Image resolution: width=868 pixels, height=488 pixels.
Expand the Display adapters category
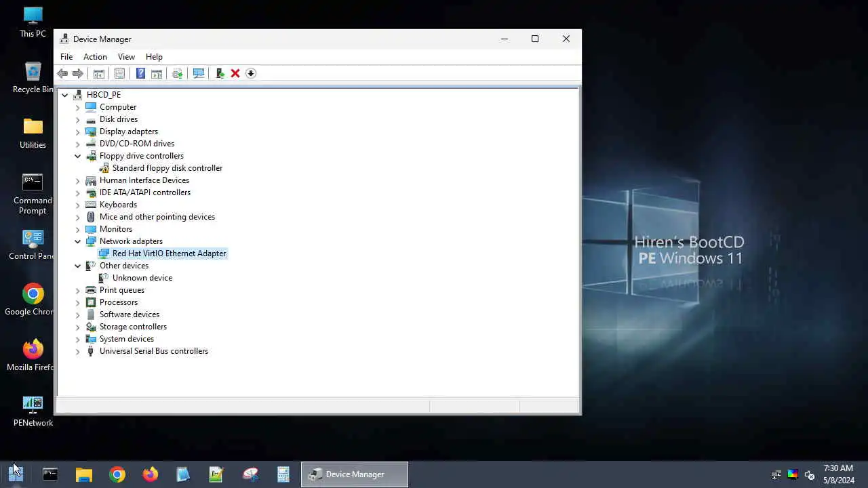coord(77,131)
